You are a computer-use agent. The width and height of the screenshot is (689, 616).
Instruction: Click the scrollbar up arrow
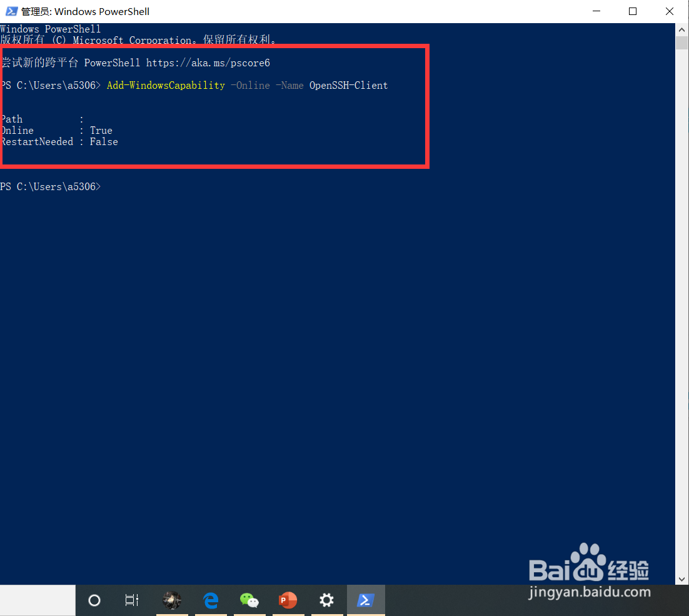tap(681, 30)
